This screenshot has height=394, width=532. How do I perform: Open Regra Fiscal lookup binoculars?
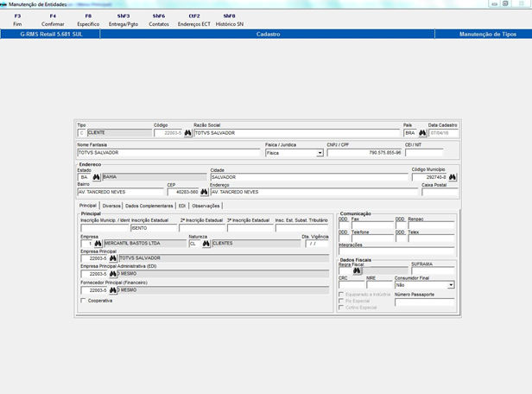pos(357,270)
